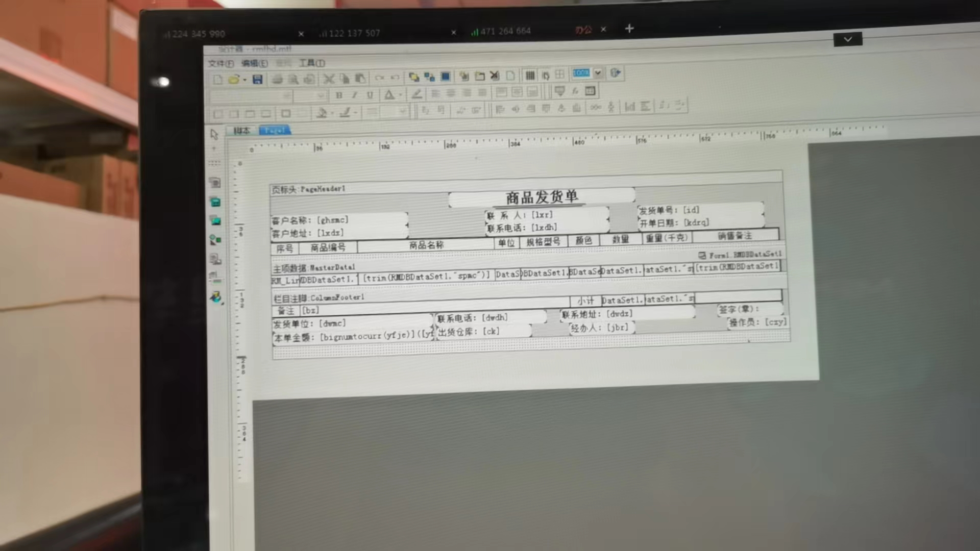Click the insert function fx icon

point(575,91)
